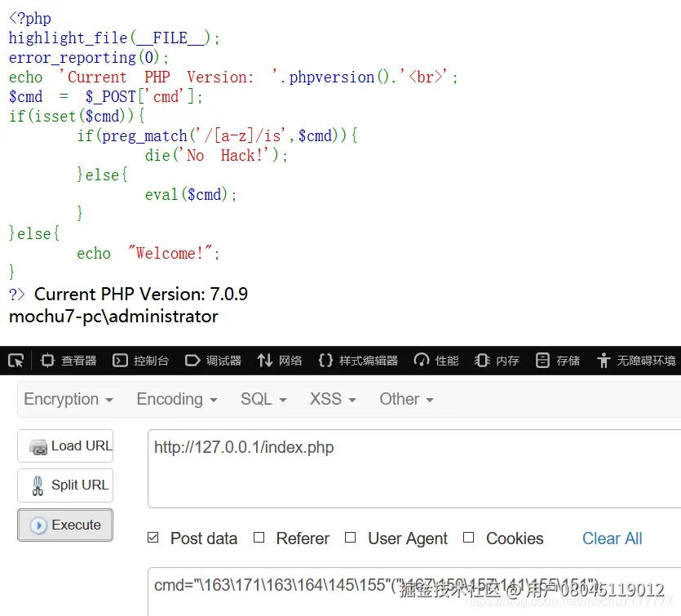Click the printer-like icon on Load URL
This screenshot has width=681, height=616.
point(38,447)
